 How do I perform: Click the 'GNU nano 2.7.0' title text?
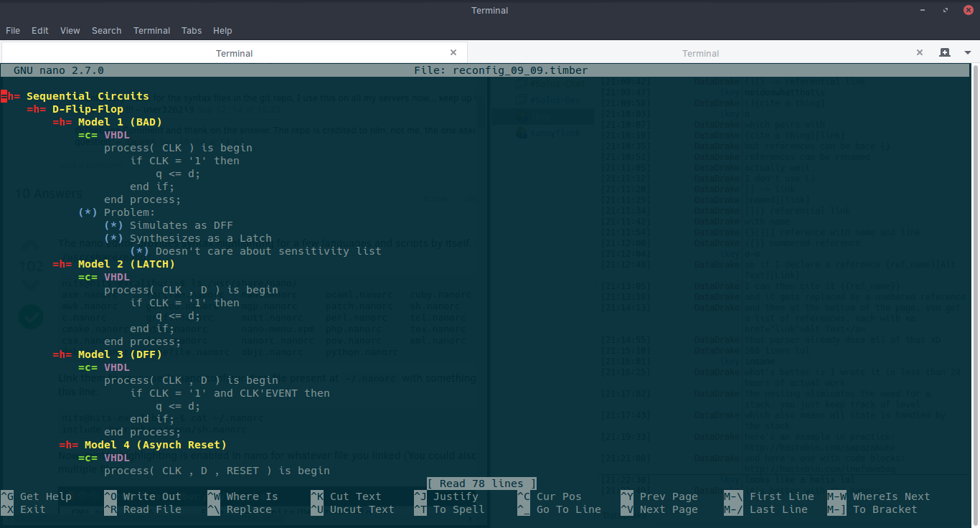click(x=59, y=70)
